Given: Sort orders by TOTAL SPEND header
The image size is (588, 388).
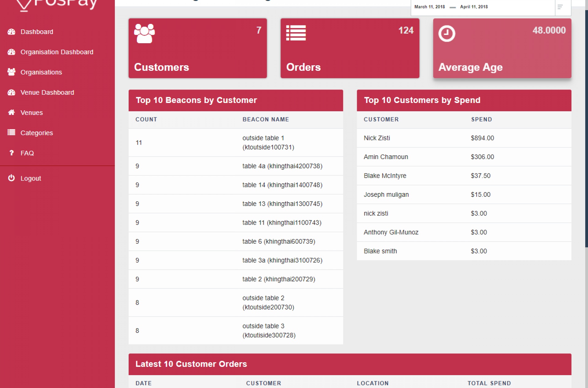Looking at the screenshot, I should [x=489, y=383].
